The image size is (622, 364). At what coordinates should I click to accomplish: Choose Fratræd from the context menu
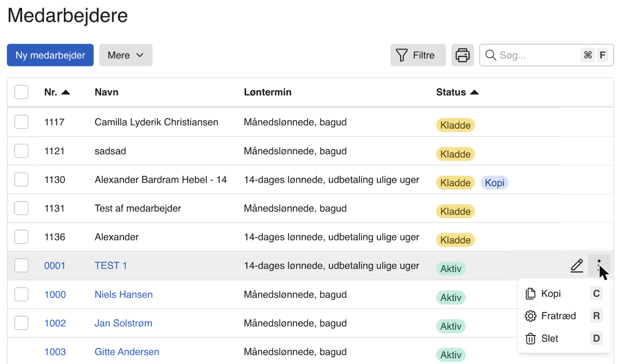click(564, 316)
